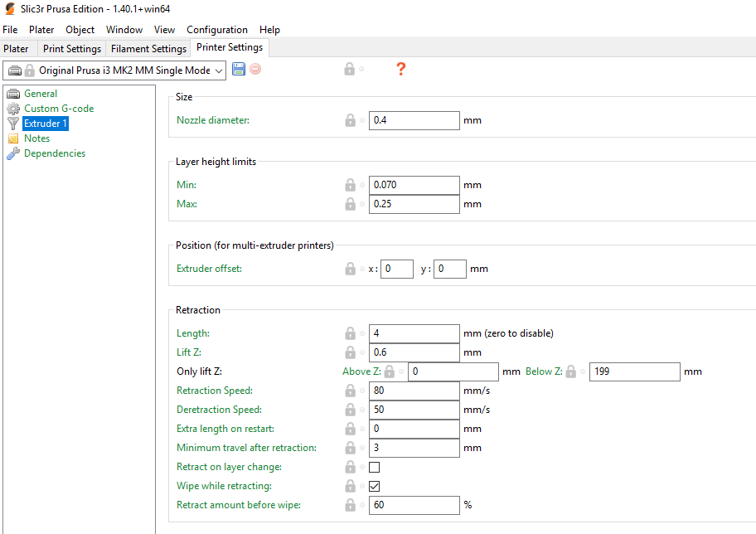756x534 pixels.
Task: Select Extruder 1 in the settings tree
Action: coord(46,124)
